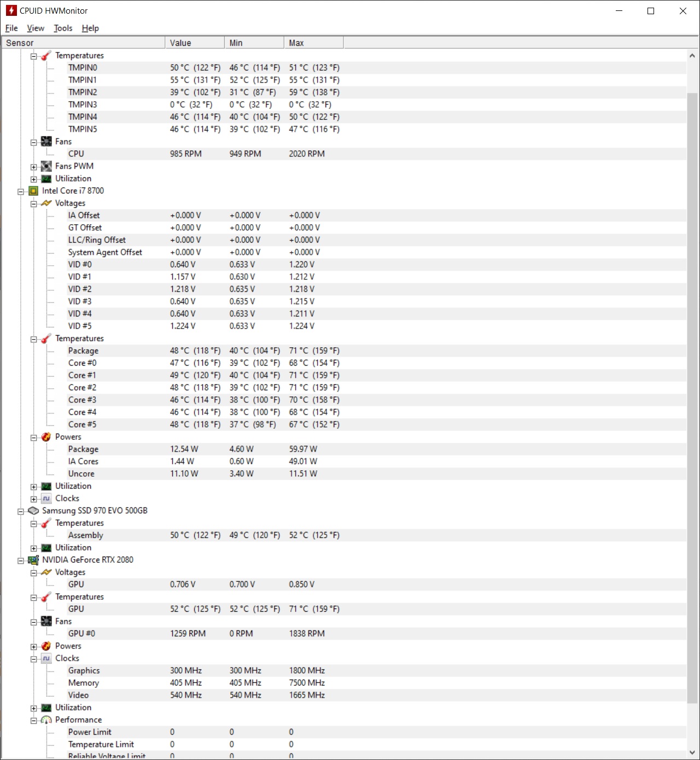The height and width of the screenshot is (760, 700).
Task: Click the Max column header
Action: click(314, 43)
